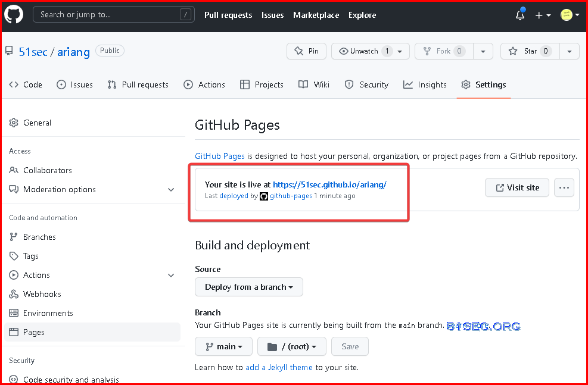Open the plus create-new menu
This screenshot has width=588, height=385.
(543, 15)
